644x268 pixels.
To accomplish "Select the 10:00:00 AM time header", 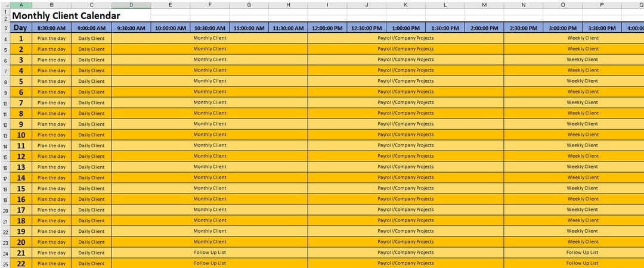I will (x=171, y=28).
